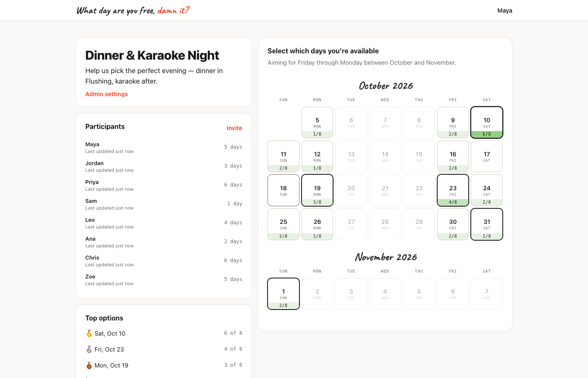Image resolution: width=588 pixels, height=378 pixels.
Task: Click the 'Dinner & Karaoke Night' title
Action: click(x=152, y=55)
